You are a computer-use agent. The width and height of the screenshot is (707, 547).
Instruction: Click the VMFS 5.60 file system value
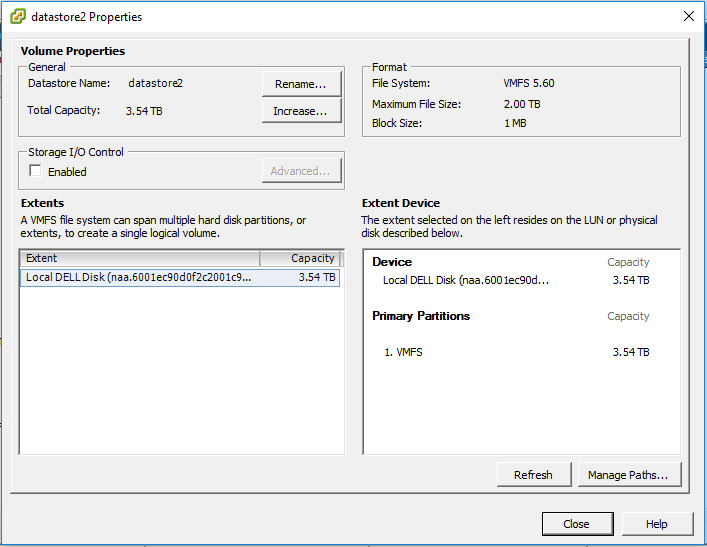pyautogui.click(x=527, y=84)
